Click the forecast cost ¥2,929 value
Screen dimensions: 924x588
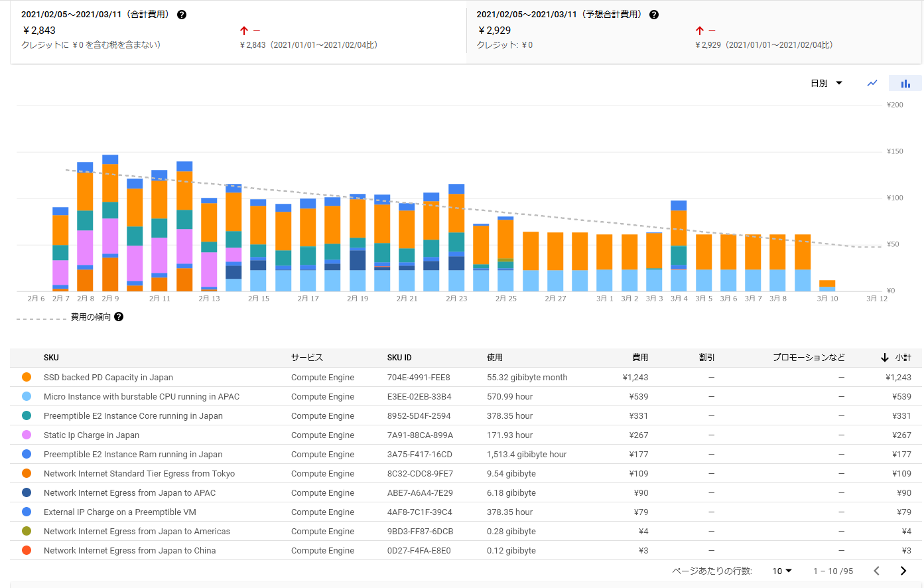[x=494, y=31]
